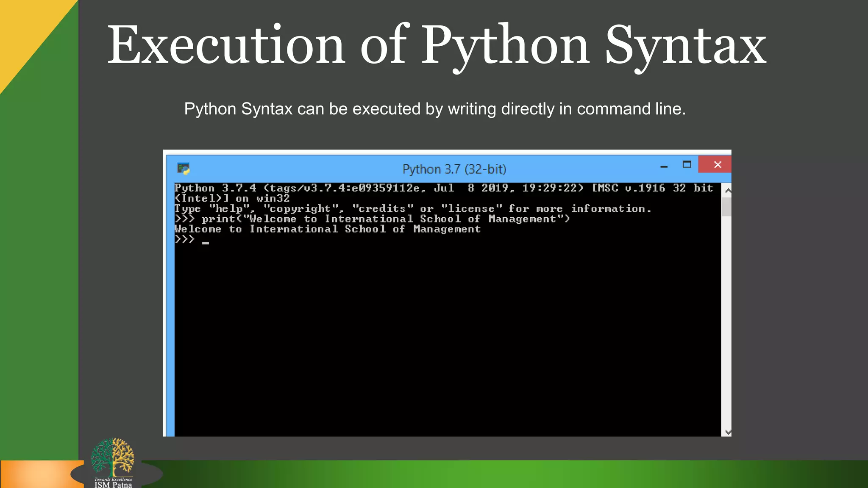Click the empty scrollbar track below the thumb
Viewport: 868px width, 488px height.
(727, 322)
